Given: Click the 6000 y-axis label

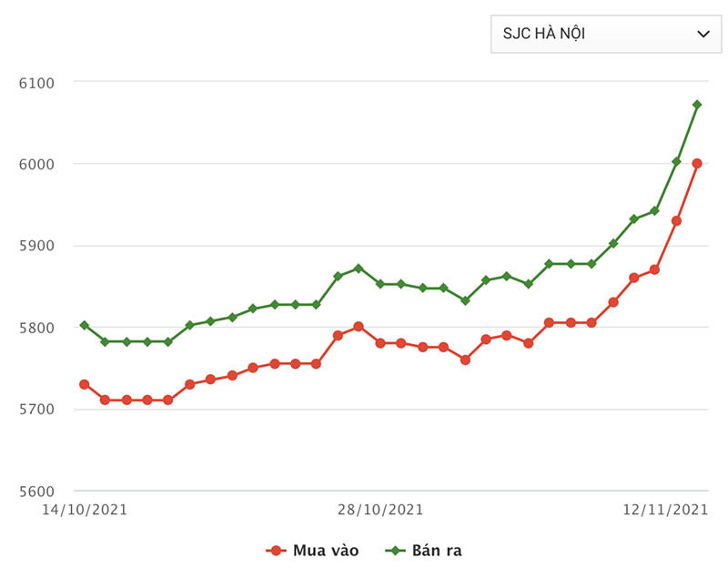Looking at the screenshot, I should click(37, 165).
